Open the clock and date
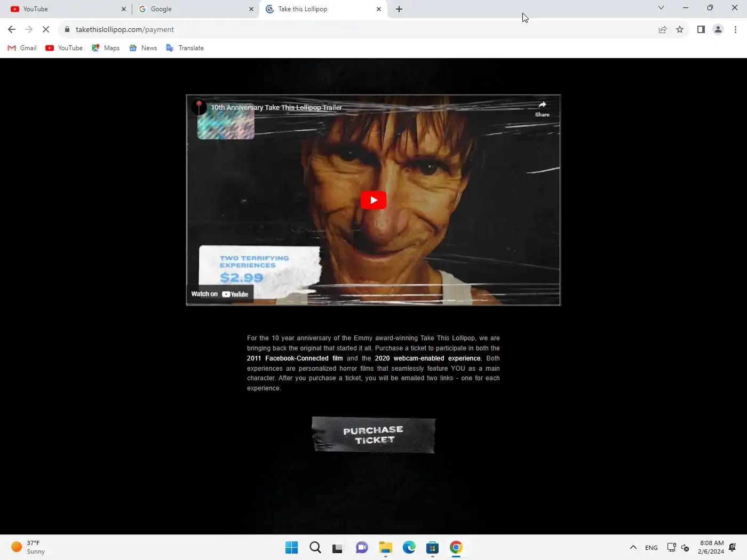This screenshot has height=560, width=747. point(711,548)
